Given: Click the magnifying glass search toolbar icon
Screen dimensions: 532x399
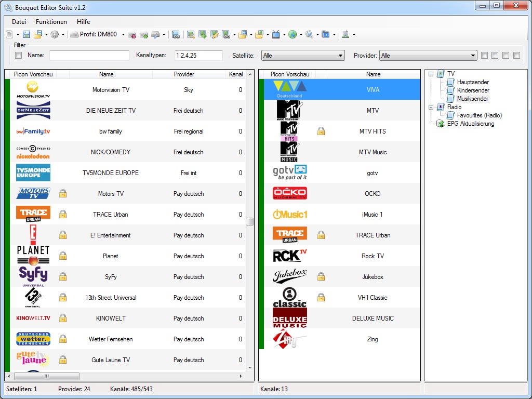Looking at the screenshot, I should tap(309, 34).
